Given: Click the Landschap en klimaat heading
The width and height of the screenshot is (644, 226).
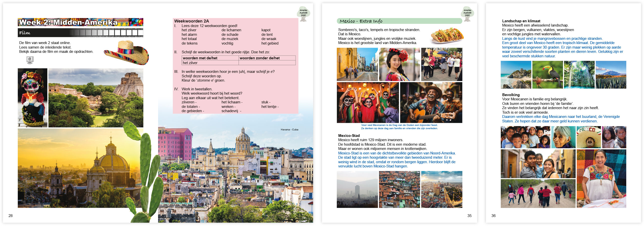Looking at the screenshot, I should coord(521,21).
